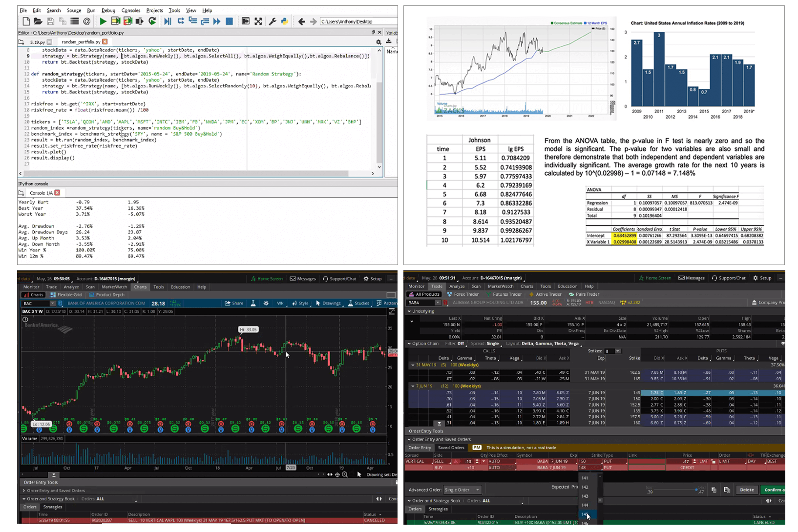The height and width of the screenshot is (532, 798).
Task: Open Studies in the BAC chart toolbar
Action: [x=358, y=303]
